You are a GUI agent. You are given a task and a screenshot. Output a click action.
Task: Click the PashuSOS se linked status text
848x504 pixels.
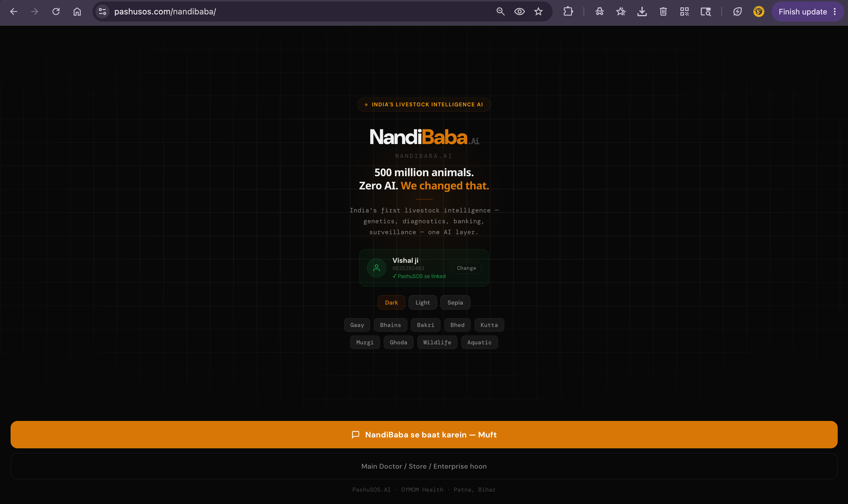click(x=419, y=276)
